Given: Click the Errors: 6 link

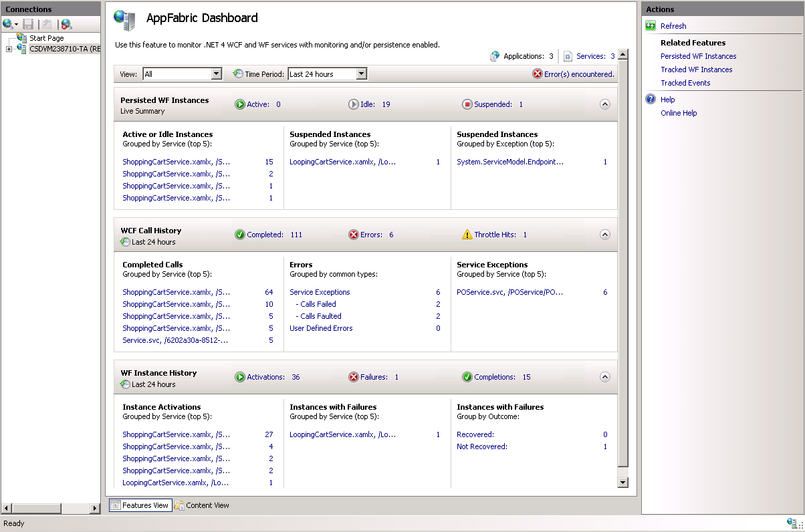Looking at the screenshot, I should [x=377, y=235].
